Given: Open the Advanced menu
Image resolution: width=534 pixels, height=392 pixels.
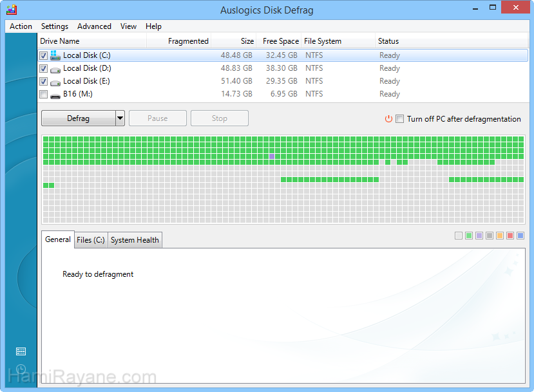Looking at the screenshot, I should coord(94,26).
